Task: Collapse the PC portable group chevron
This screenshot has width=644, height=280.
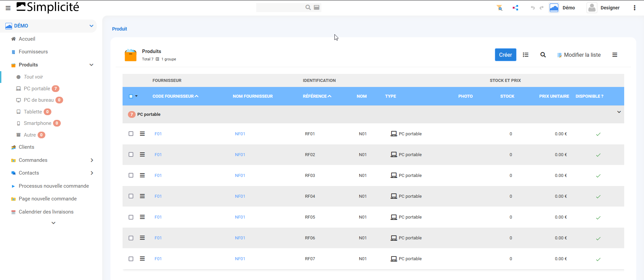Action: coord(619,112)
